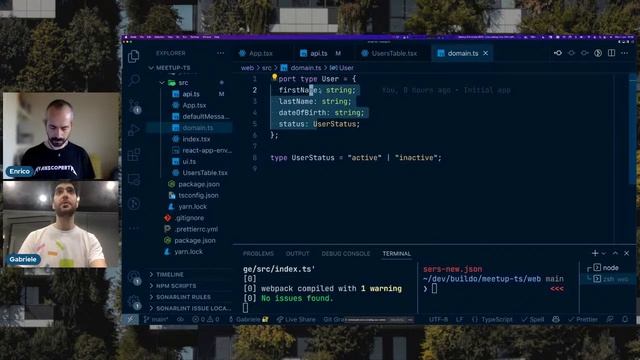This screenshot has height=360, width=640.
Task: Open the Accounts icon in activity bar
Action: 133,278
